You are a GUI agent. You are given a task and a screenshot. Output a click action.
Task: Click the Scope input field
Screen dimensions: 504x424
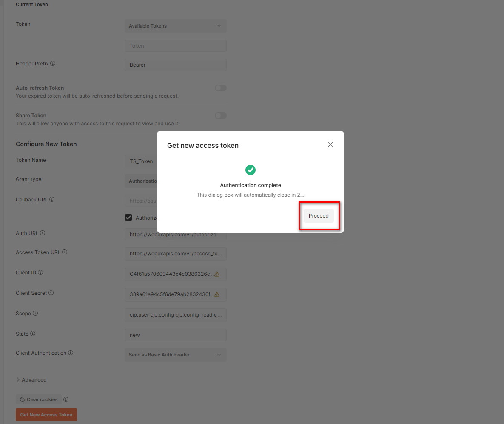pyautogui.click(x=176, y=315)
